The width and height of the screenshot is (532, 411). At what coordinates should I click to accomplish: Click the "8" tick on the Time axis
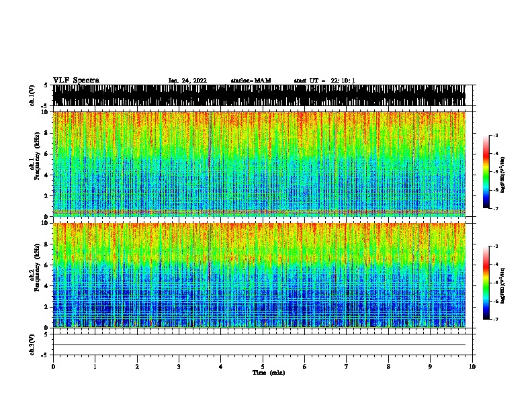388,367
